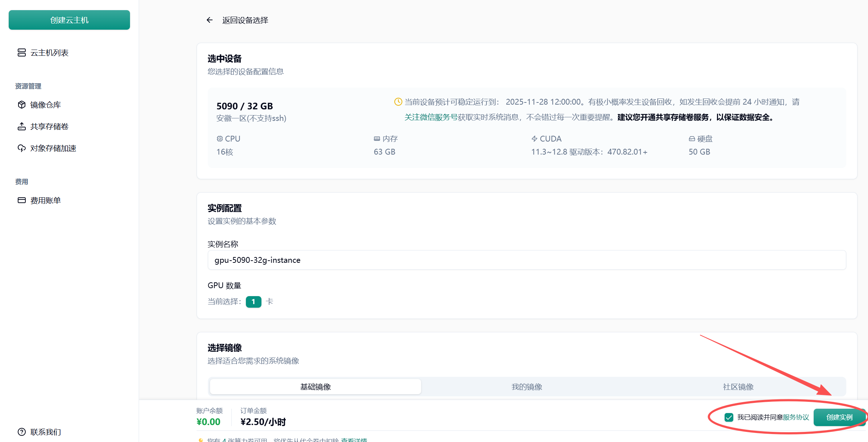This screenshot has height=442, width=868.
Task: Open the cloud host list icon
Action: tap(22, 53)
